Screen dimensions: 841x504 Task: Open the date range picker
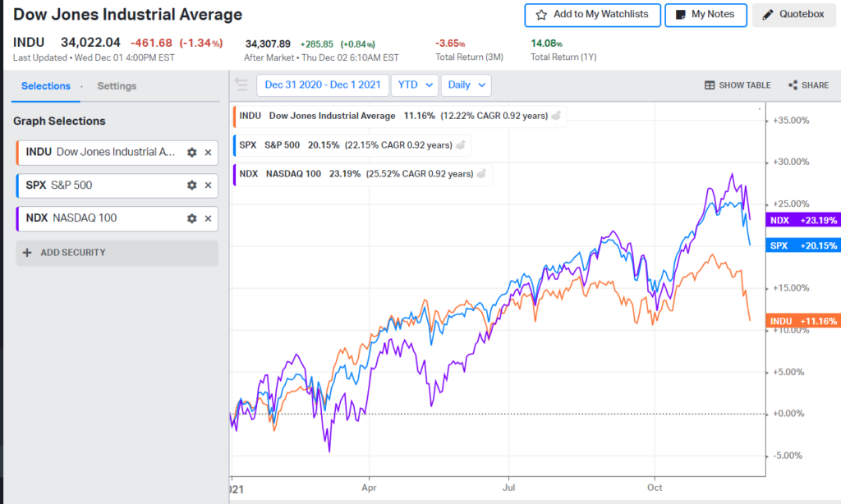point(322,85)
